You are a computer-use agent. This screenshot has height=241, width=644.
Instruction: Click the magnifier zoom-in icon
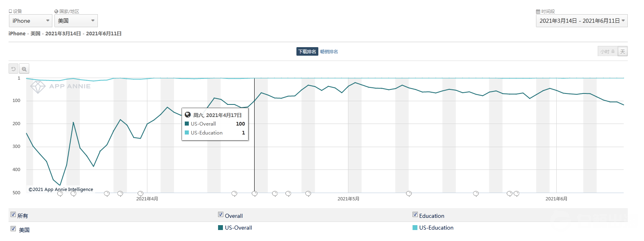click(24, 69)
